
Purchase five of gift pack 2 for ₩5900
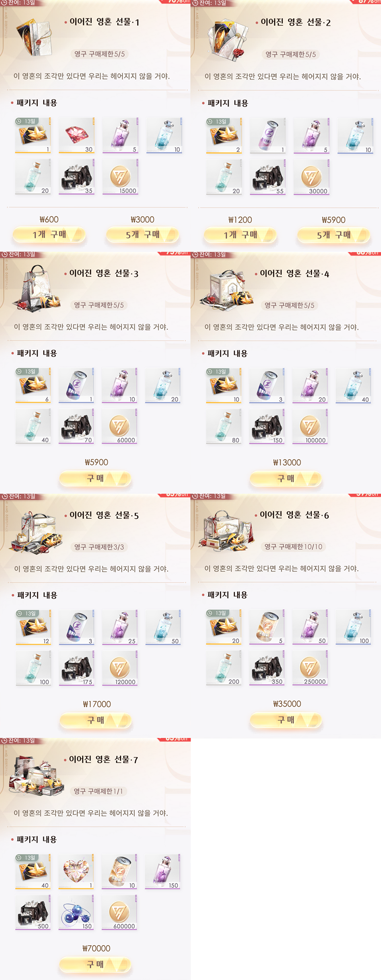pos(334,235)
